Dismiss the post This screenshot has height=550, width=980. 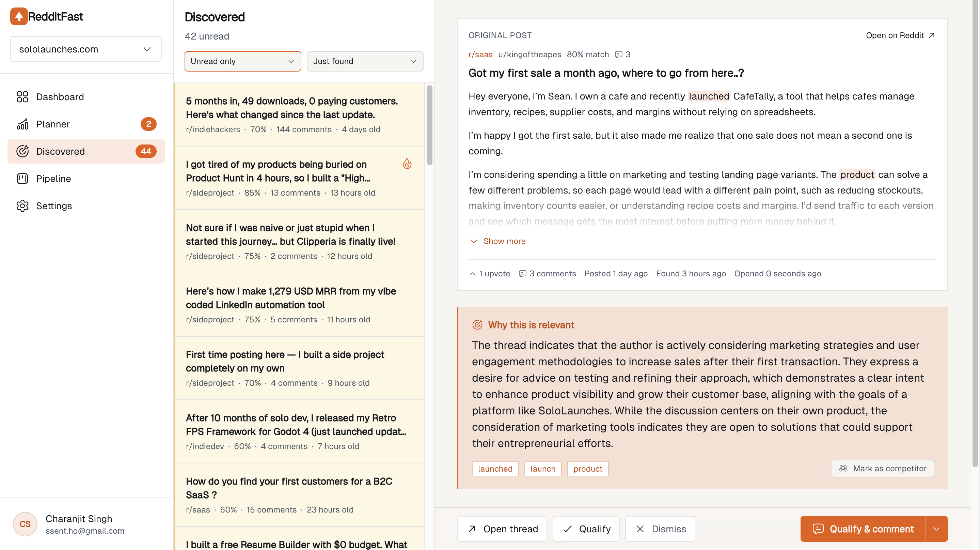[x=660, y=529]
